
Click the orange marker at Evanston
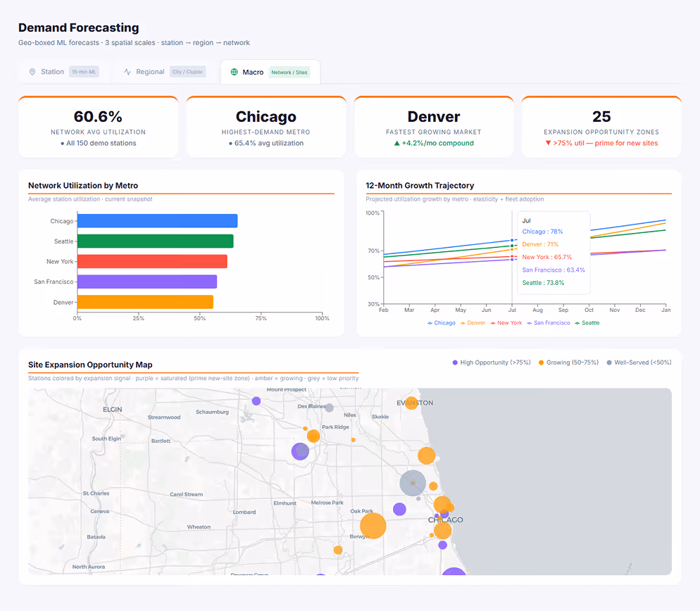tap(411, 403)
